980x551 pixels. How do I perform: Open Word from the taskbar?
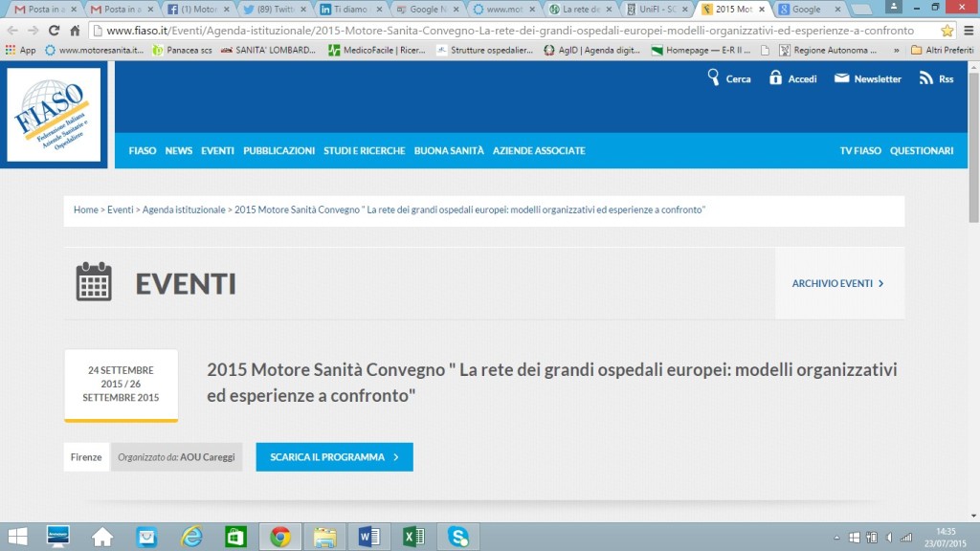[369, 537]
